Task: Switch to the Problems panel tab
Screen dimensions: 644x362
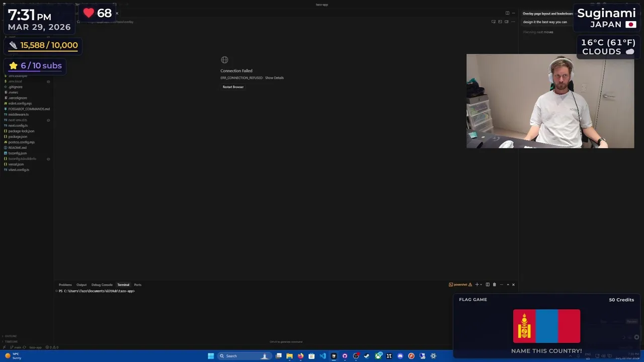Action: tap(65, 285)
